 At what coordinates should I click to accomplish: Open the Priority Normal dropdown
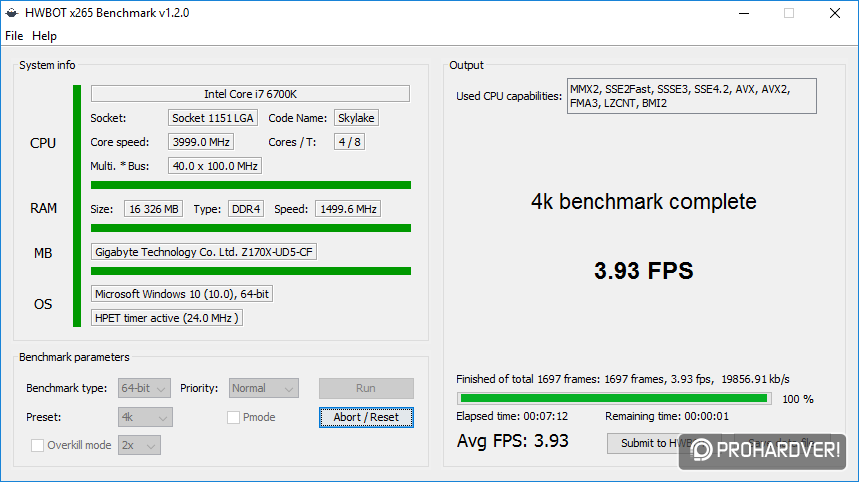tap(264, 388)
